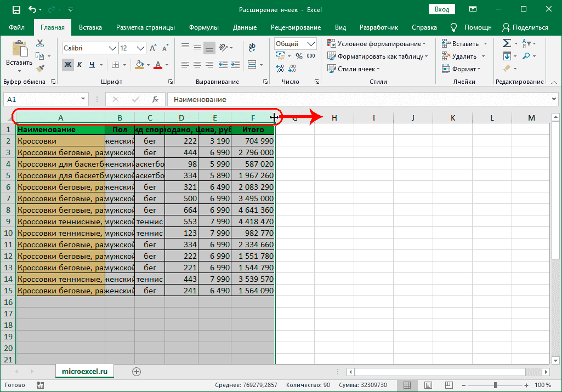Open the Вставка ribbon tab
Screen dimensions: 562x392
[x=90, y=27]
